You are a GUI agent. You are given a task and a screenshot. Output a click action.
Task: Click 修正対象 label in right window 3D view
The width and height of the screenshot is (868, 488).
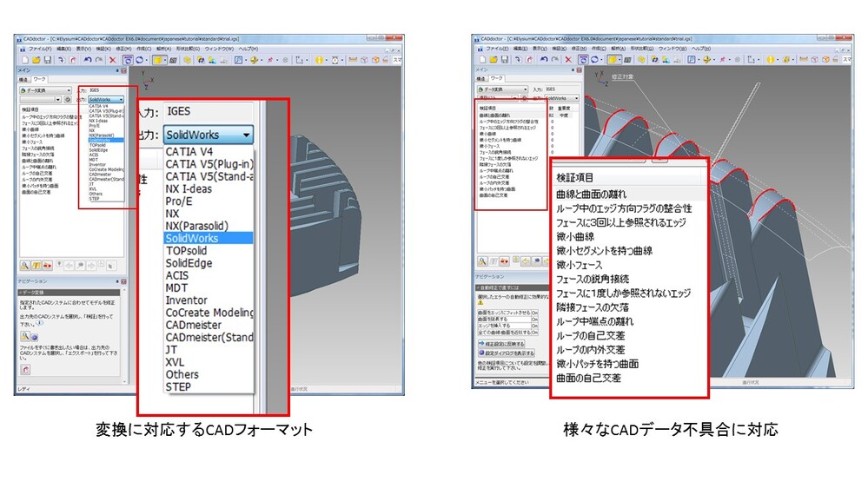[x=622, y=77]
